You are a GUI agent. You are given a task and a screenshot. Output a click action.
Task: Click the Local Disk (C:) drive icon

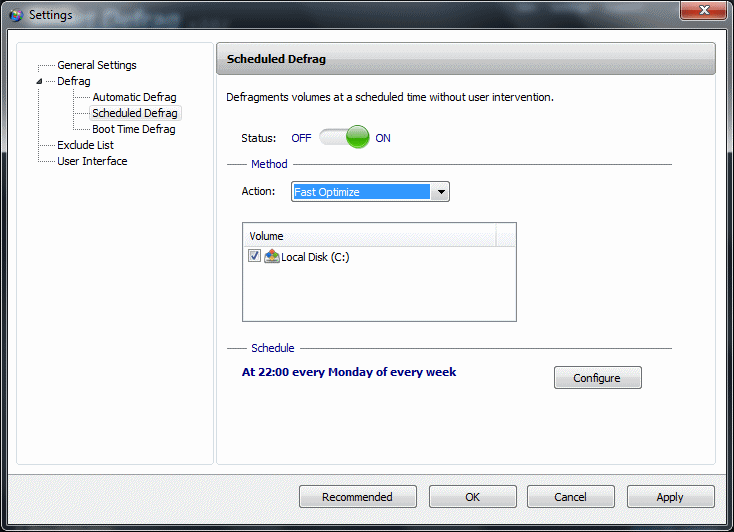tap(272, 256)
